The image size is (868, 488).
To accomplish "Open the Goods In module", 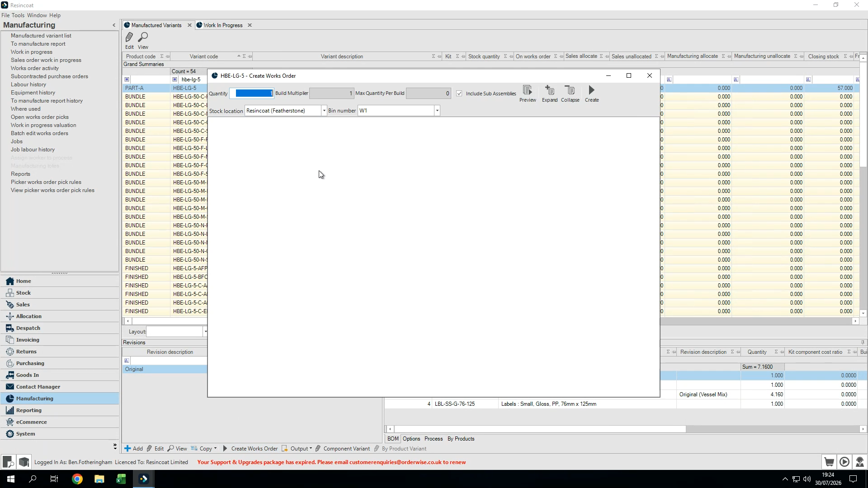I will [60, 375].
